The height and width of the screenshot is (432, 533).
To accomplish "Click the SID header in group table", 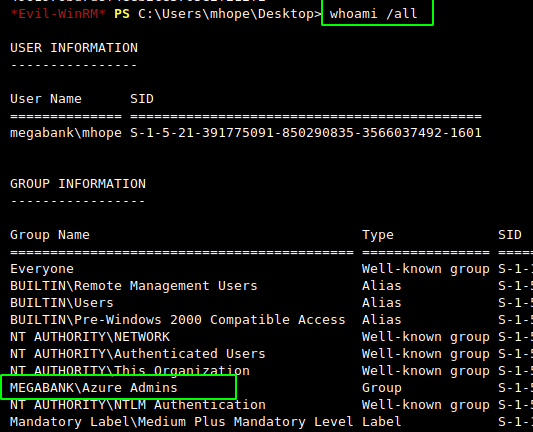I will [x=510, y=235].
